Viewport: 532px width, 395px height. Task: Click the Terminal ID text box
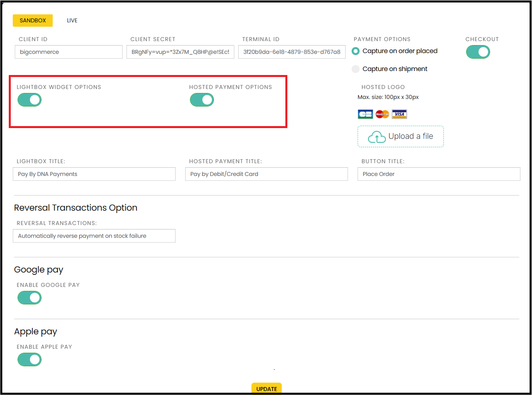(292, 52)
